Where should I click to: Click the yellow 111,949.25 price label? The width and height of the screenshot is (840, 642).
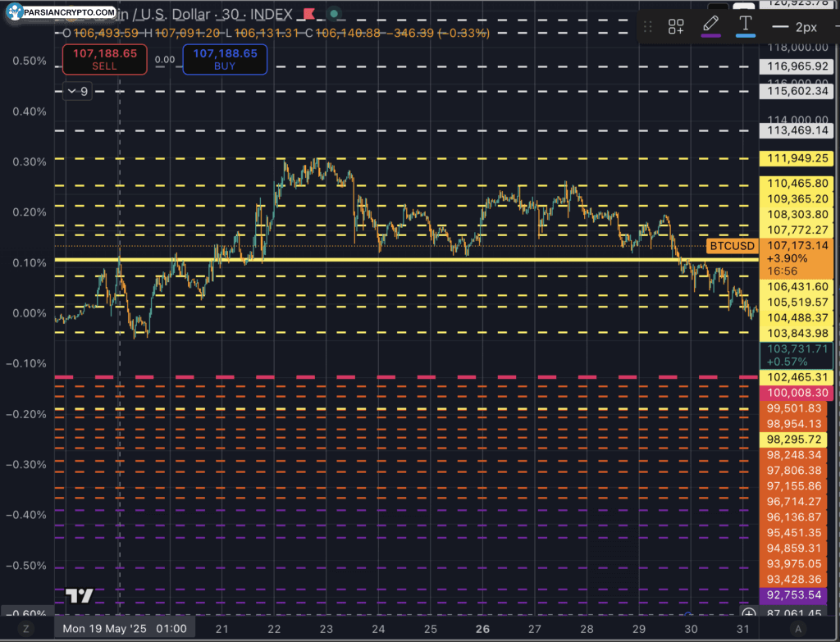click(797, 158)
